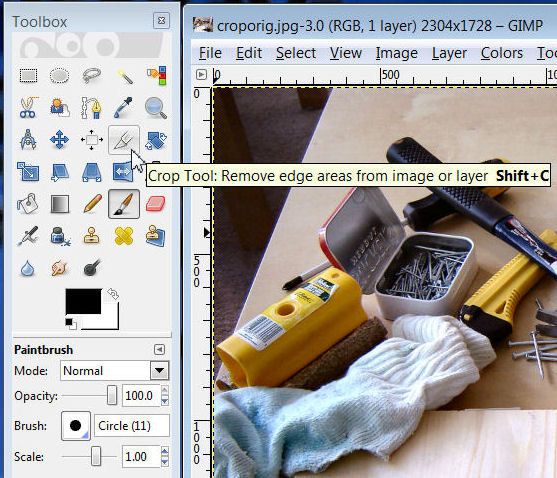Image resolution: width=557 pixels, height=478 pixels.
Task: Select the Rotate tool
Action: [156, 140]
